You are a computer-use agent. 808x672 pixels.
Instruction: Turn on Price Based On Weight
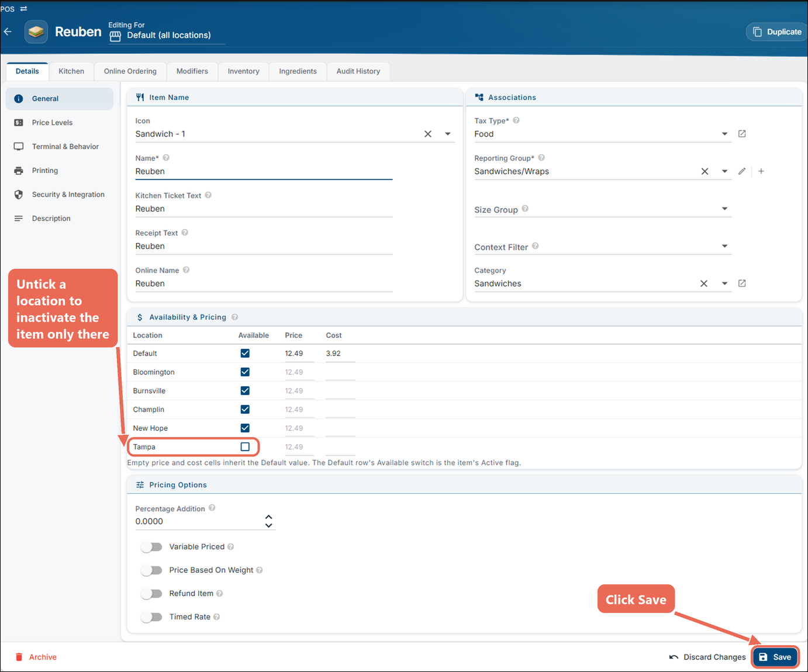151,570
